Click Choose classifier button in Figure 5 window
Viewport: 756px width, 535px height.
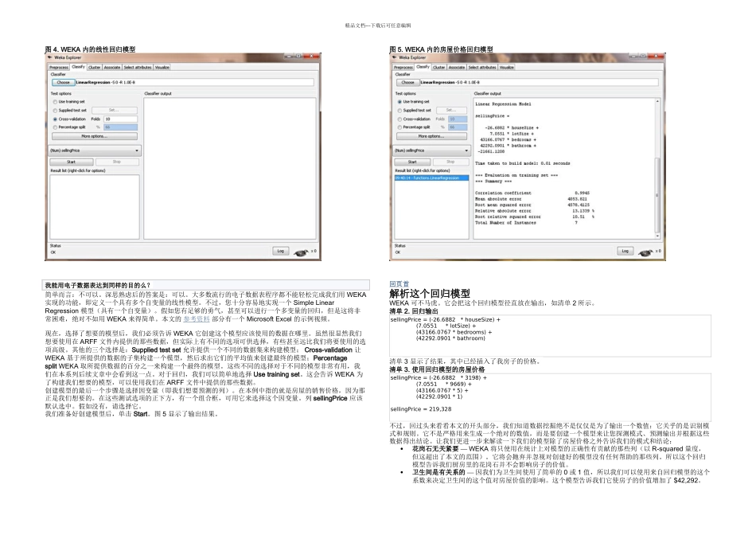407,83
